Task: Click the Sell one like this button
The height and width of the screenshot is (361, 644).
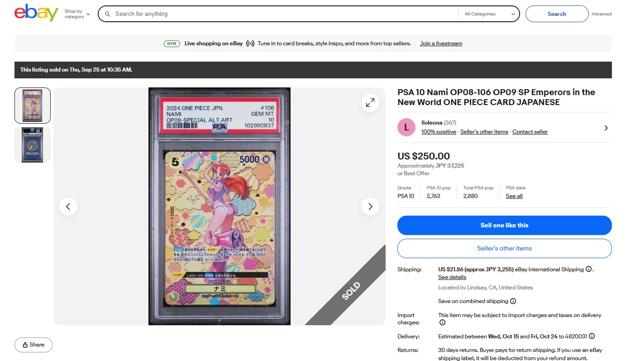Action: [x=505, y=225]
